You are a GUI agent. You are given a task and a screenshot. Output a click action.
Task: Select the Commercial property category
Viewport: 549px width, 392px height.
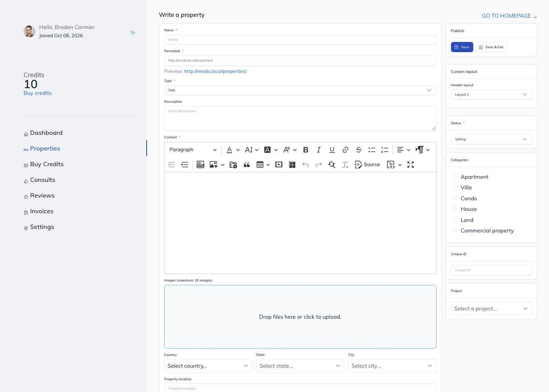[x=455, y=230]
